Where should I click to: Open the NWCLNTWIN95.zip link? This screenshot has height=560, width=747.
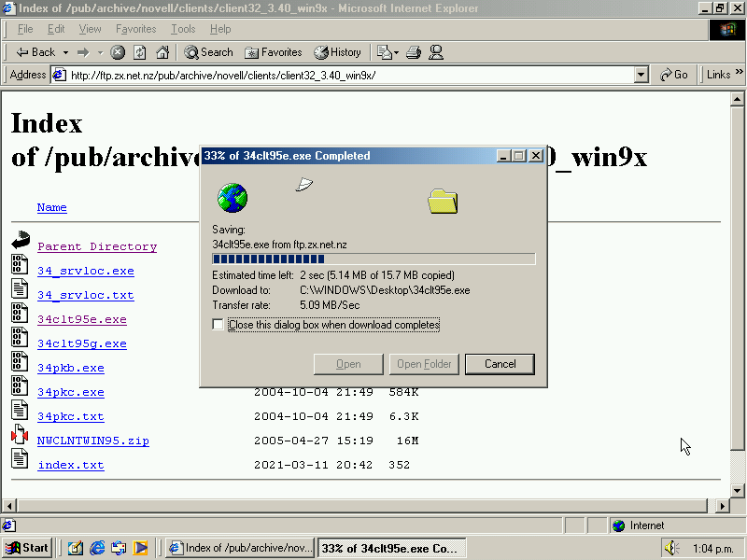(93, 441)
